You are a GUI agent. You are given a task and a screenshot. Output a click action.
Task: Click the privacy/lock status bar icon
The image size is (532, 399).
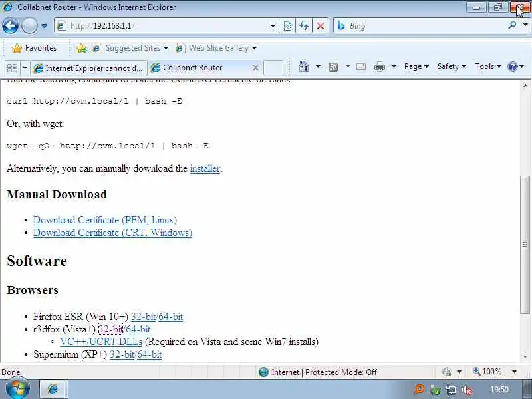446,372
